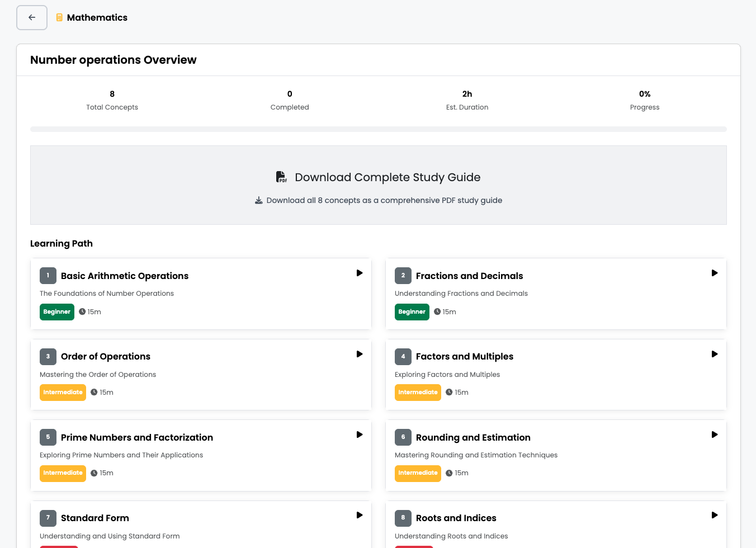Click the PDF icon above Download Complete Study Guide
The image size is (756, 548).
pyautogui.click(x=281, y=176)
